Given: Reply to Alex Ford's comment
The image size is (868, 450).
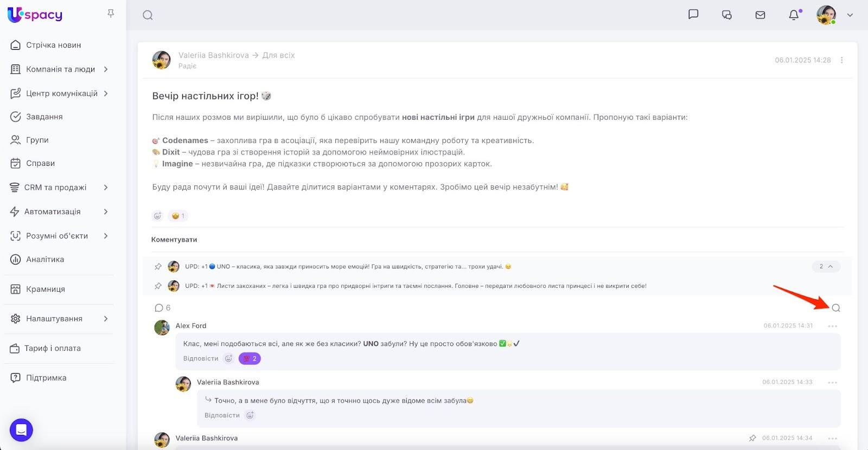Looking at the screenshot, I should [200, 358].
